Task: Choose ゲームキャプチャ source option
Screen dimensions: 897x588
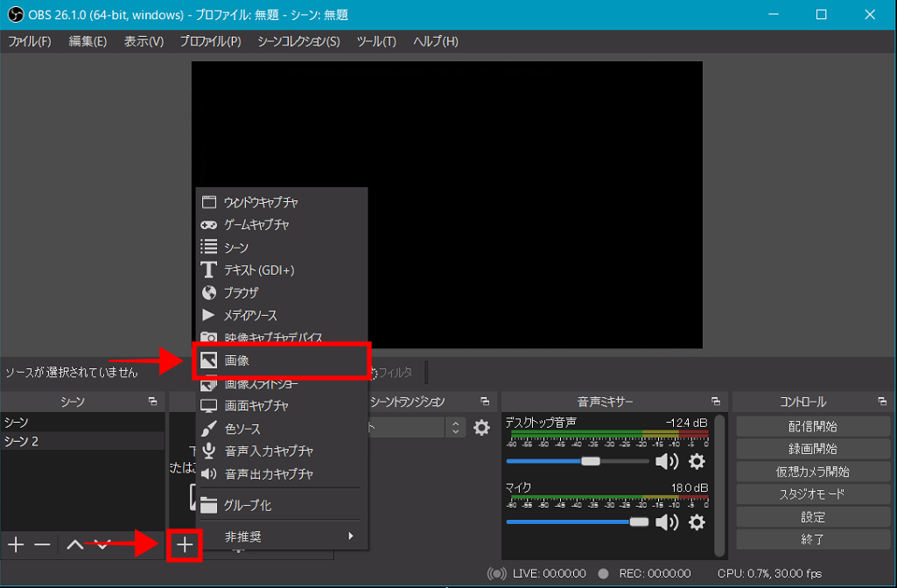Action: (x=282, y=225)
